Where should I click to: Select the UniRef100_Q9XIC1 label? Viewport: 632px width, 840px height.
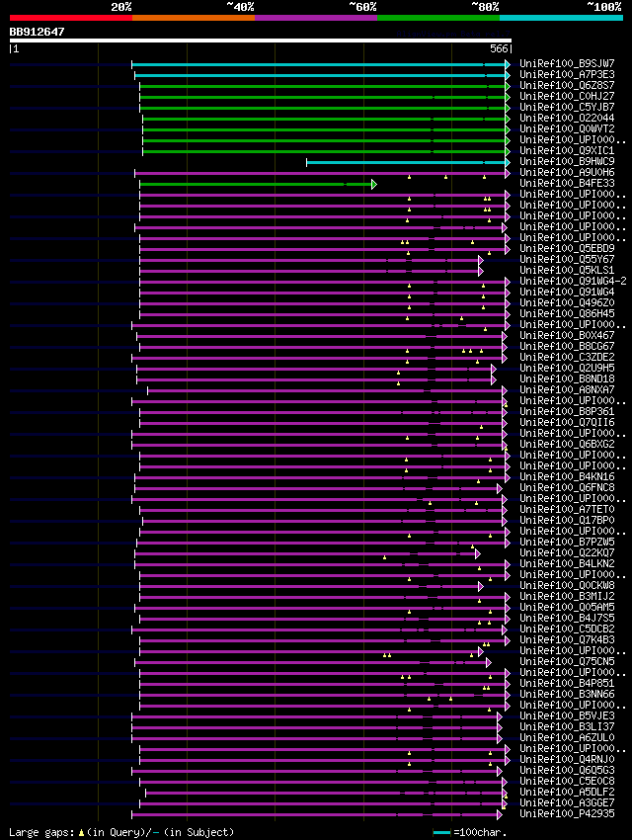point(567,150)
